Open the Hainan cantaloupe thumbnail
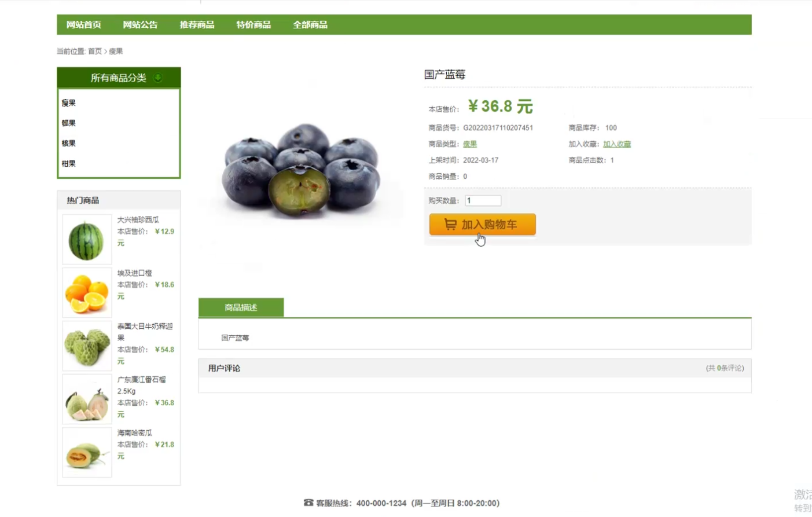812x517 pixels. (87, 453)
